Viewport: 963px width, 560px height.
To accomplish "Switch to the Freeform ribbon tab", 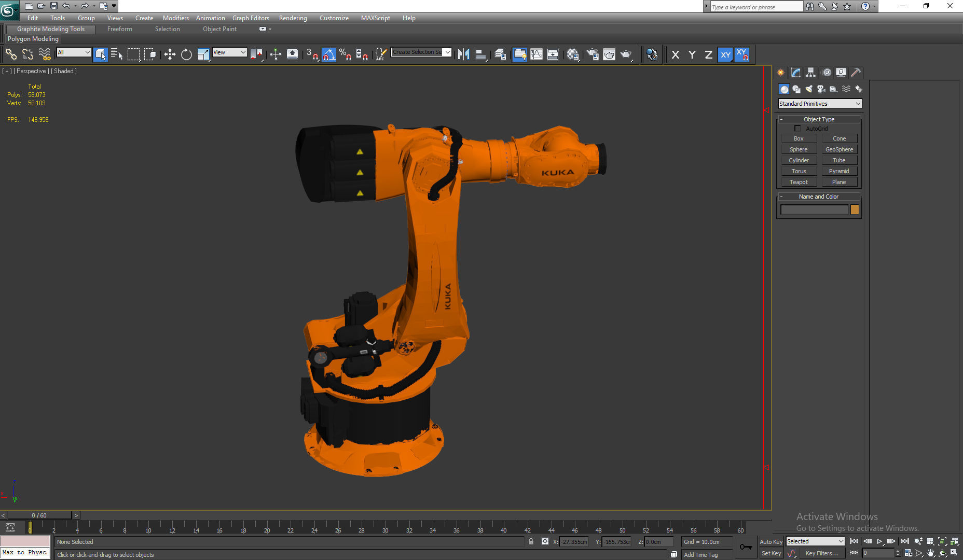I will point(120,29).
